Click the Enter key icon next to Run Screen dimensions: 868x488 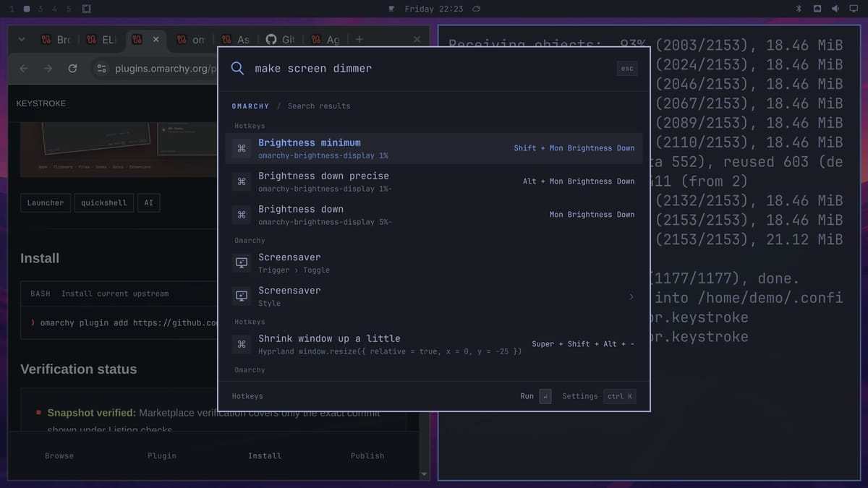pos(545,396)
